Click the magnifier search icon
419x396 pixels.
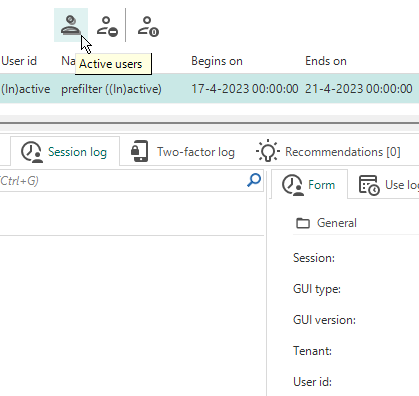tap(254, 180)
